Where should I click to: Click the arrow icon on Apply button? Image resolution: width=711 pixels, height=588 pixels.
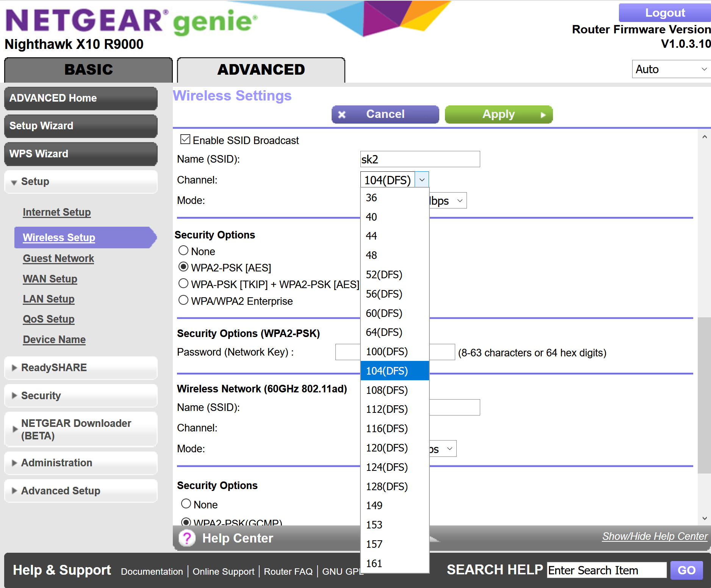[x=543, y=115]
